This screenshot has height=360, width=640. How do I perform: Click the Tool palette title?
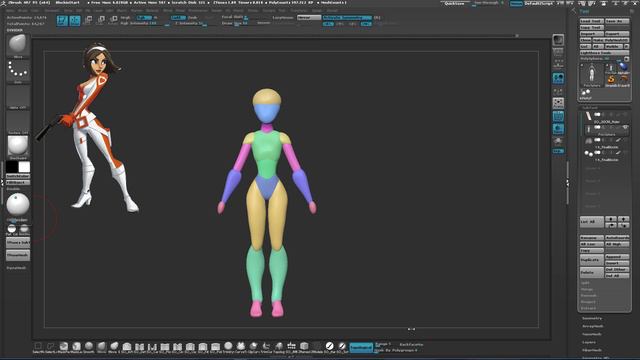pyautogui.click(x=584, y=11)
